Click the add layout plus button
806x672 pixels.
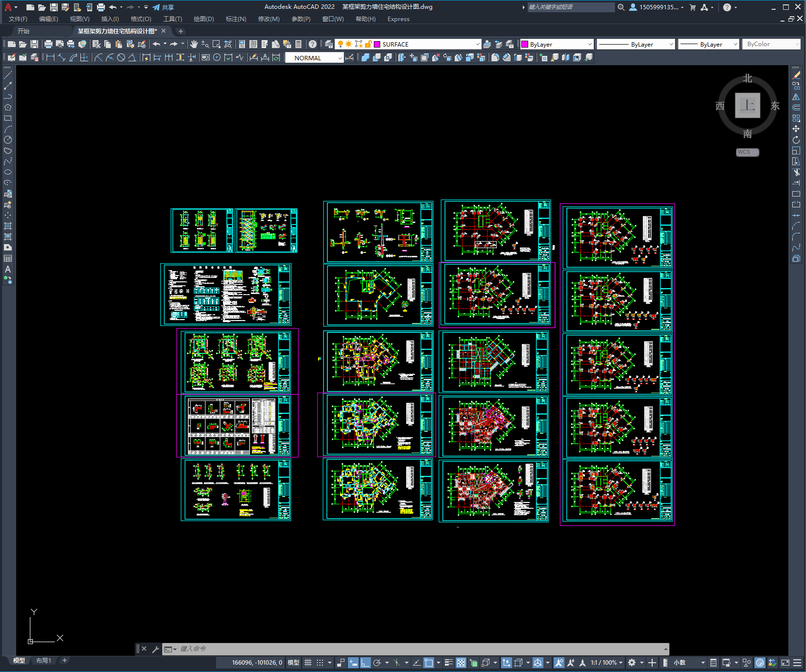(64, 660)
